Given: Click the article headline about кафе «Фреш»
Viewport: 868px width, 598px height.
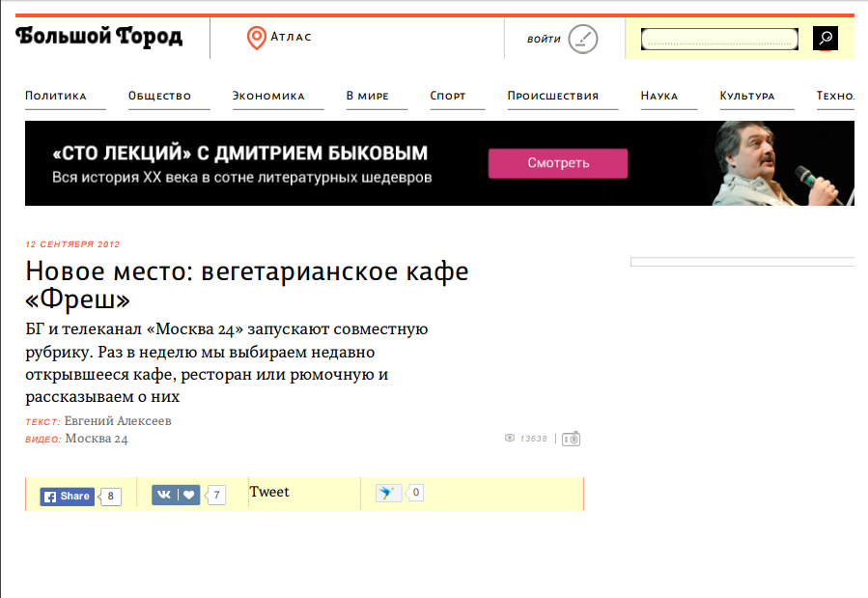Looking at the screenshot, I should (247, 285).
